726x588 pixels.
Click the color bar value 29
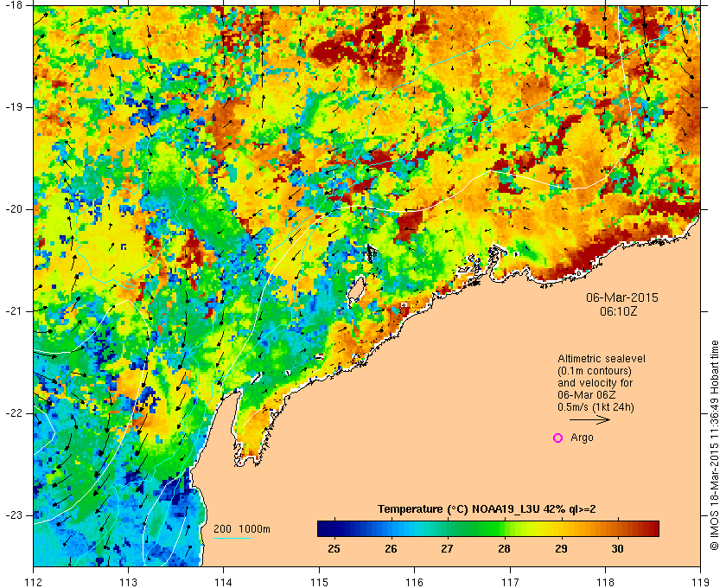point(561,549)
